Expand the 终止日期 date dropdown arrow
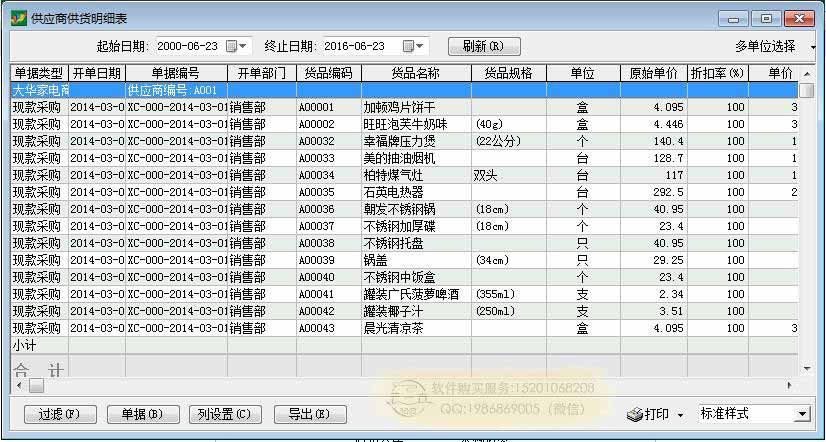This screenshot has width=826, height=442. pyautogui.click(x=420, y=46)
